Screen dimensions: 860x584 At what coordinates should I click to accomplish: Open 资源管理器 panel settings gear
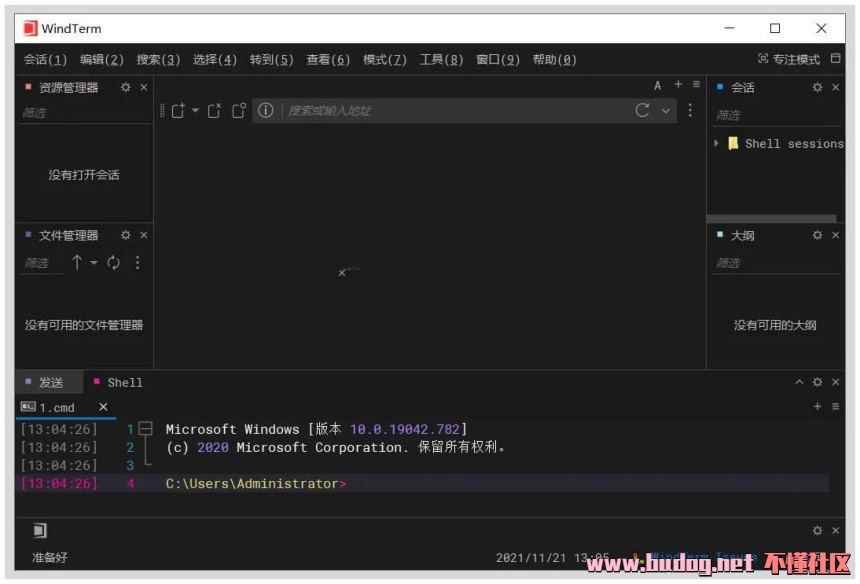[x=126, y=87]
